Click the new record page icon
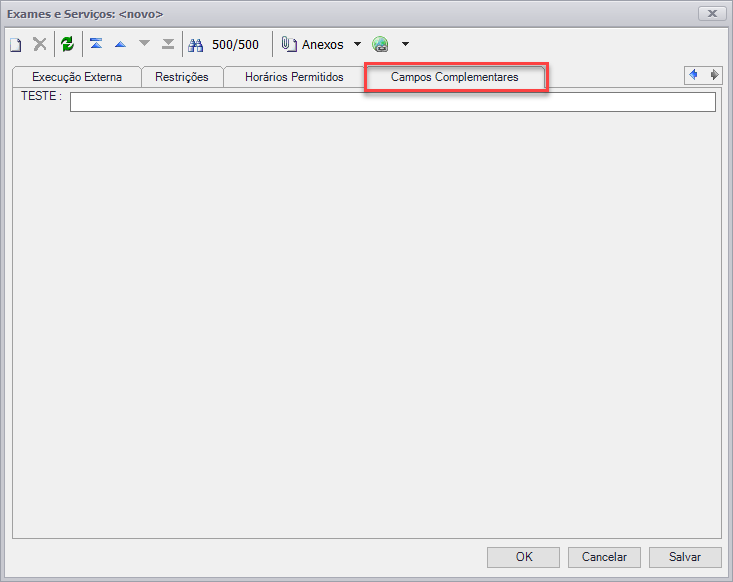Image resolution: width=733 pixels, height=582 pixels. [16, 45]
